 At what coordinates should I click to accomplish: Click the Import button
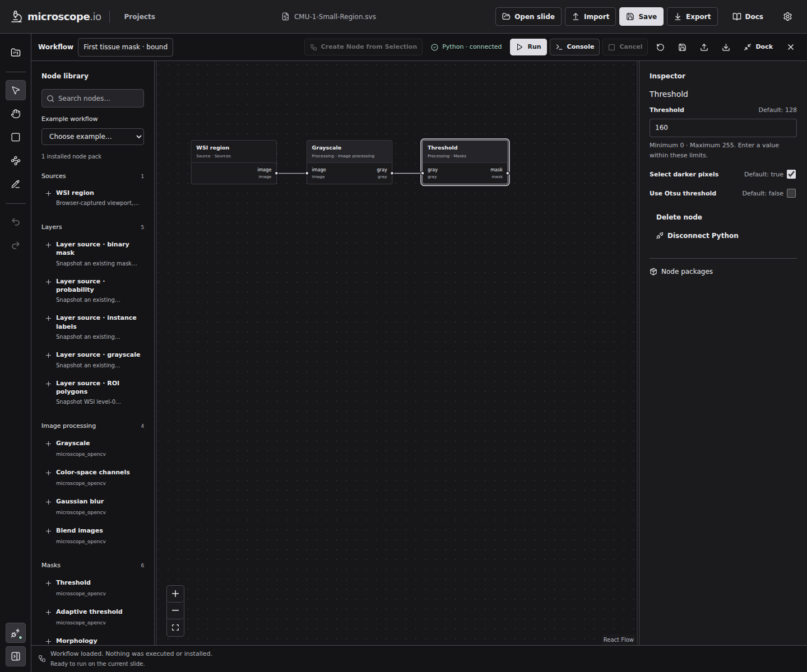[x=591, y=17]
